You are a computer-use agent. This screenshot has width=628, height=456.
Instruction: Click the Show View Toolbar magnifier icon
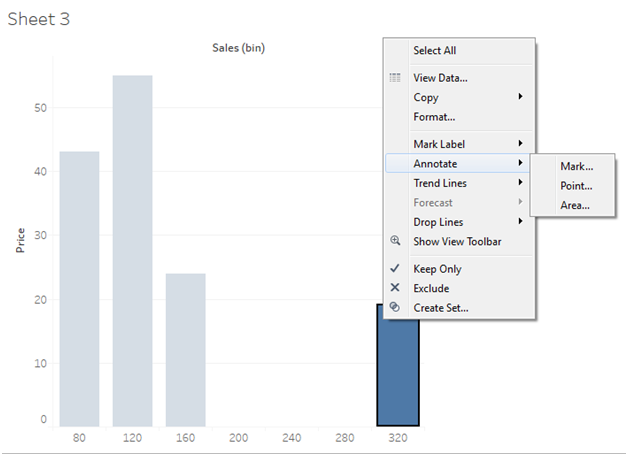[x=395, y=241]
